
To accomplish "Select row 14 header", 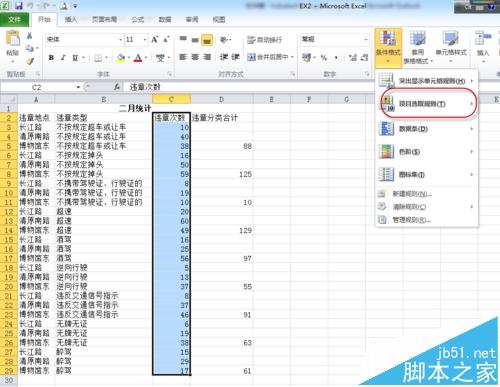I will [x=9, y=230].
